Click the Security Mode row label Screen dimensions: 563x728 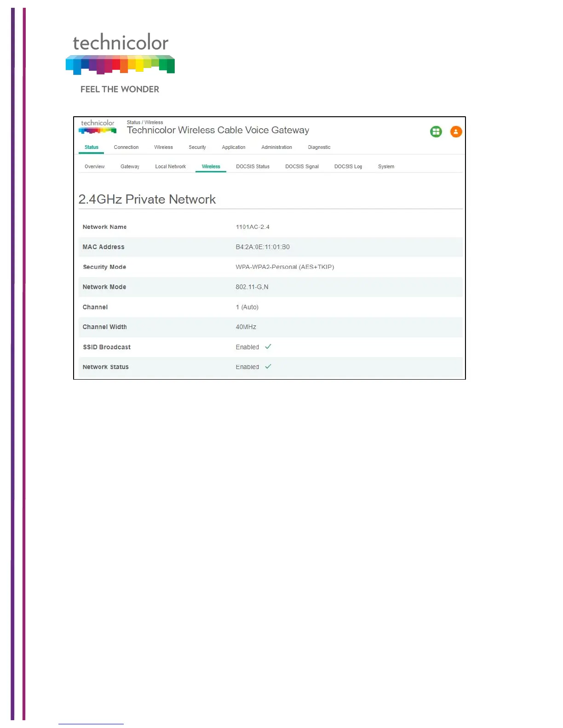104,267
